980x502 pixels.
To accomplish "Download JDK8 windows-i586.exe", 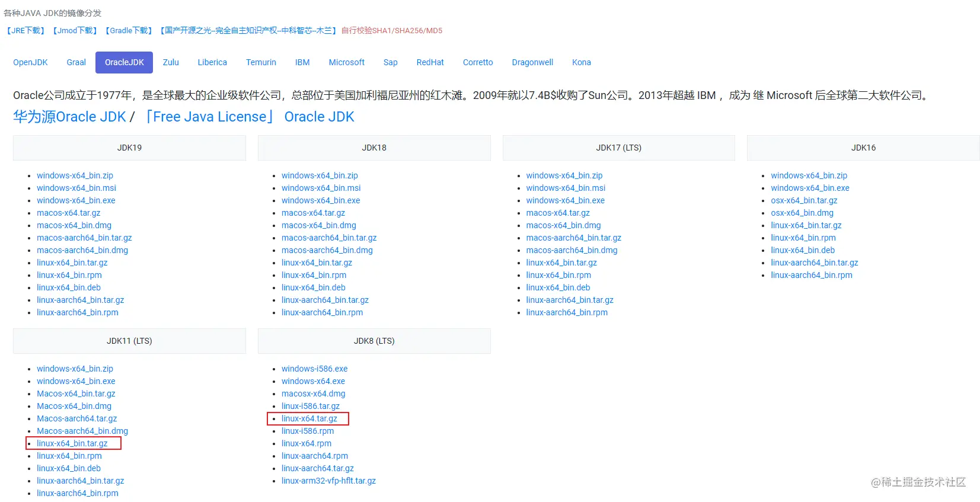I will [315, 369].
